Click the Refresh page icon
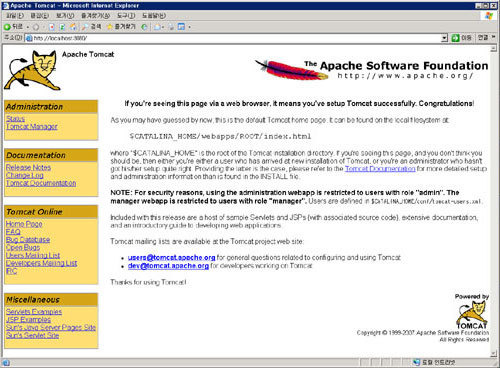500x368 pixels. pyautogui.click(x=62, y=27)
